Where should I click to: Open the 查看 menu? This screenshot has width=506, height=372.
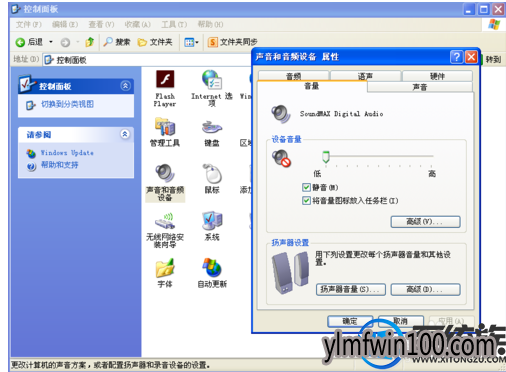pyautogui.click(x=101, y=24)
